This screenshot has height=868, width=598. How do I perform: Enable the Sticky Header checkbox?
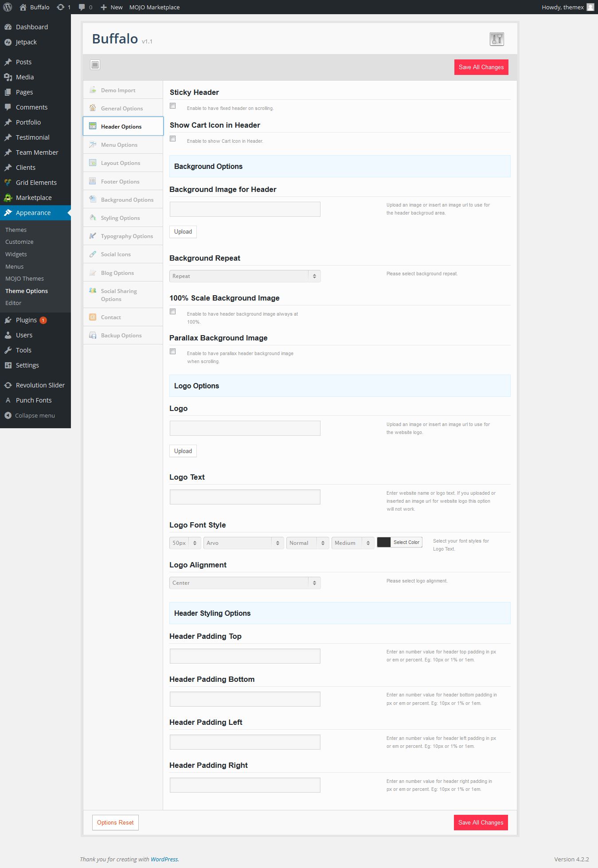pyautogui.click(x=173, y=106)
